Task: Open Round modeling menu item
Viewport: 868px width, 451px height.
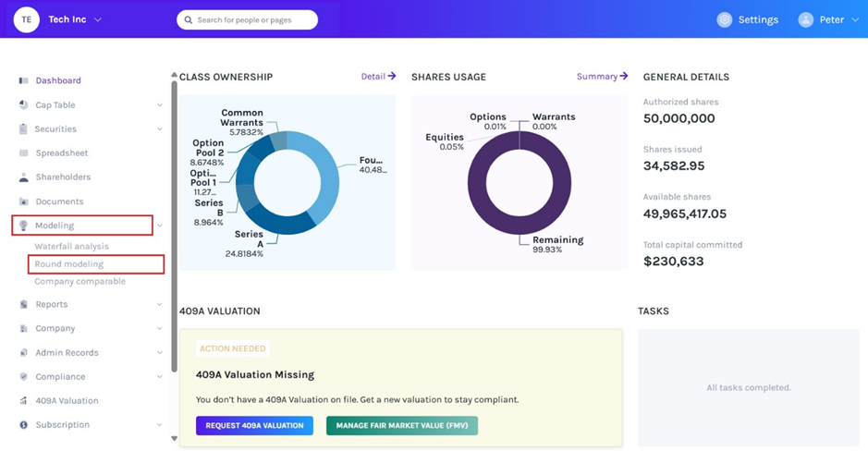Action: pyautogui.click(x=69, y=264)
